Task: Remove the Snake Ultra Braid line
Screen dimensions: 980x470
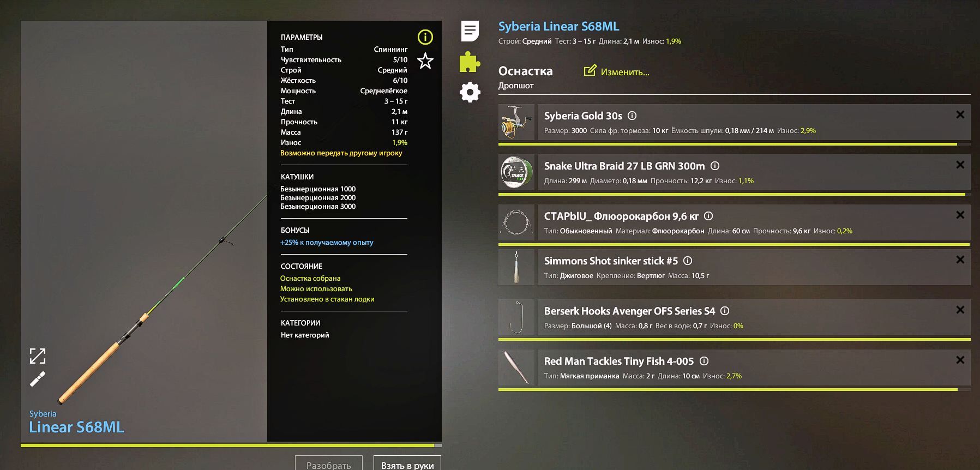Action: click(960, 165)
